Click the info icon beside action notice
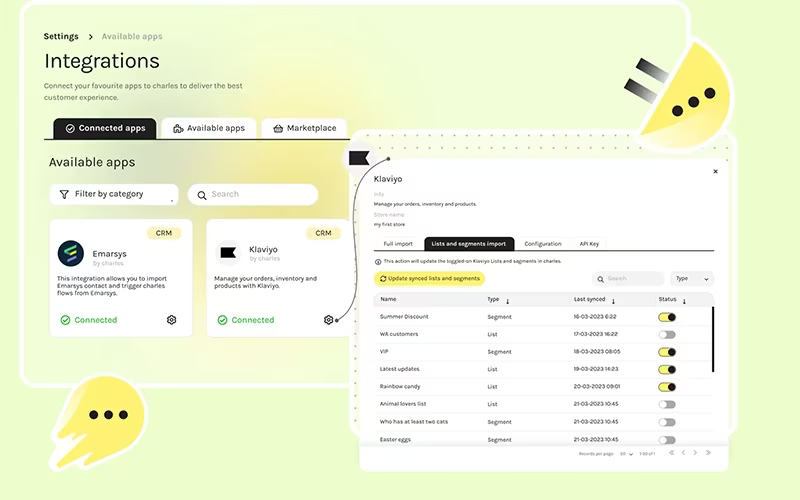 (378, 262)
